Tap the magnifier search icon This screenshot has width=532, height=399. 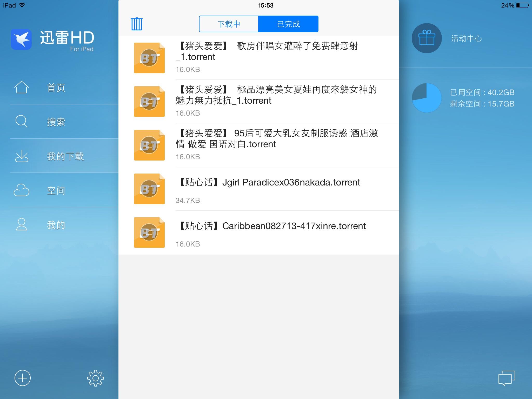point(21,121)
